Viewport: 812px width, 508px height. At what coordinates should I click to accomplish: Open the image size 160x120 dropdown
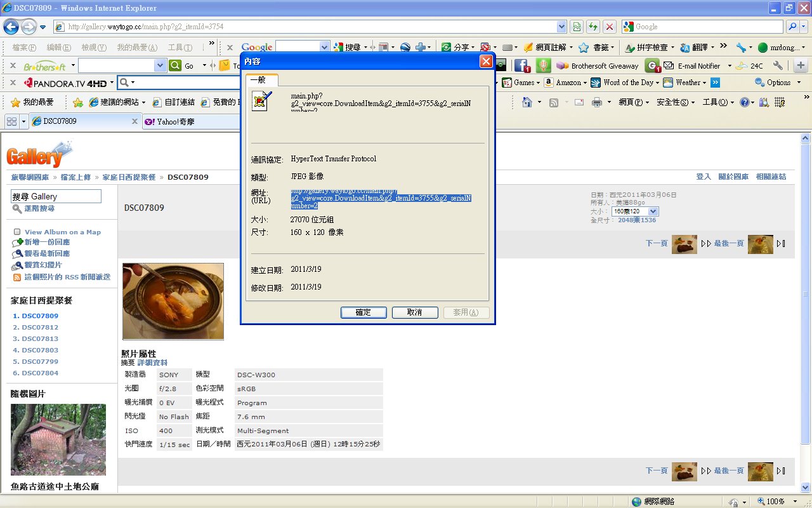(x=634, y=211)
